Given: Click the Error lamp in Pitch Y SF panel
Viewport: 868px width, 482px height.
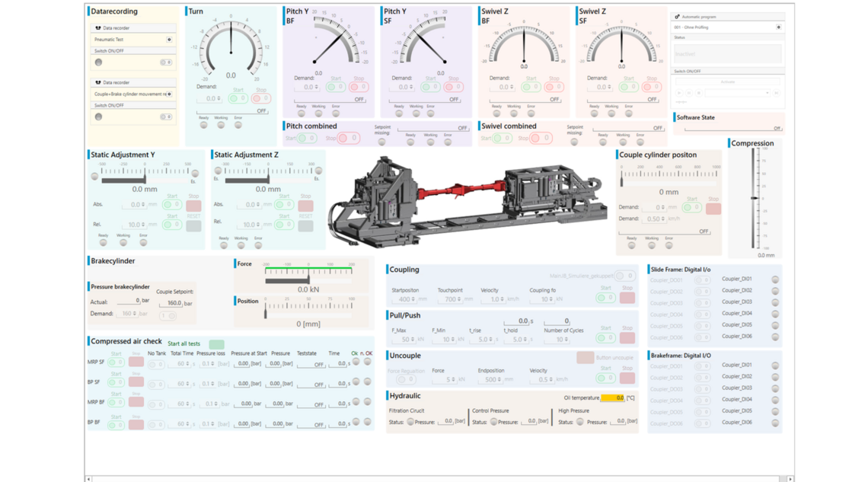Looking at the screenshot, I should point(430,113).
